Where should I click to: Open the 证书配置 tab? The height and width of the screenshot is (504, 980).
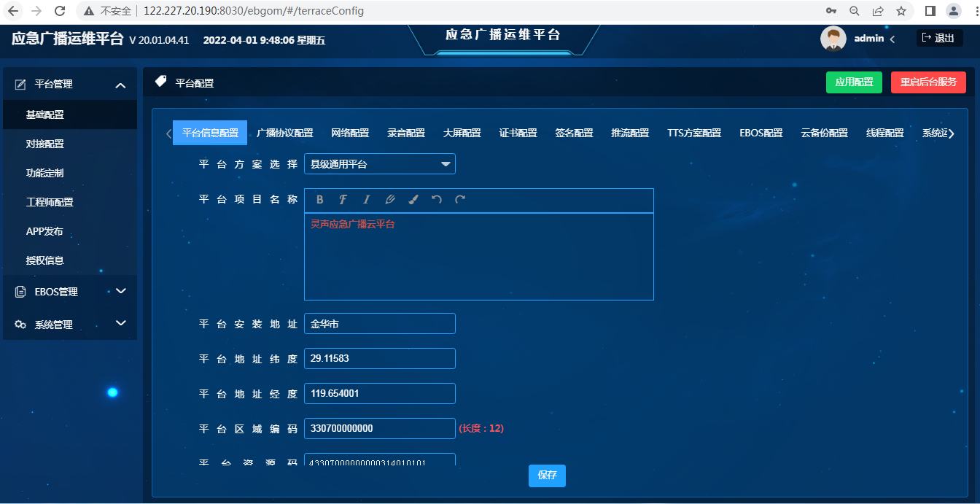pyautogui.click(x=518, y=133)
